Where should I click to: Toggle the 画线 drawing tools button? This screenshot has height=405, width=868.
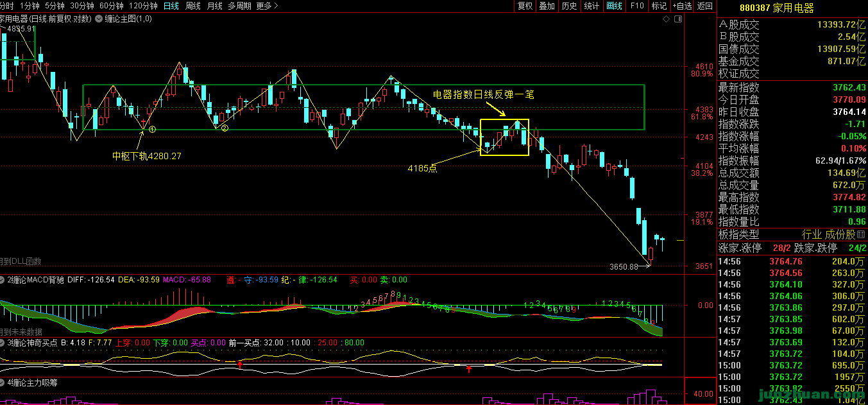614,6
